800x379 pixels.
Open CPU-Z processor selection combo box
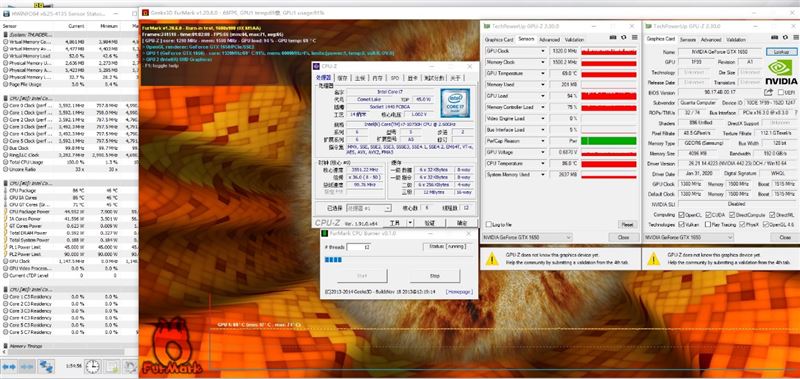(x=369, y=208)
